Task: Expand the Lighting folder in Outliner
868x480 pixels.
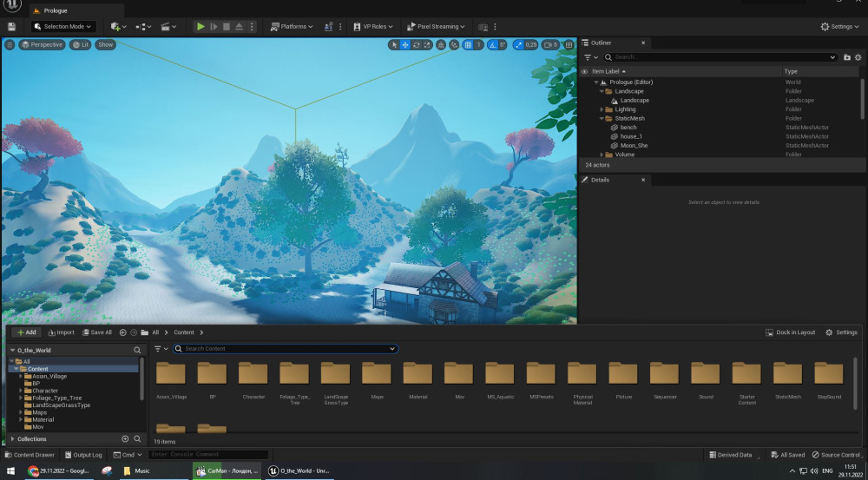Action: (x=602, y=109)
